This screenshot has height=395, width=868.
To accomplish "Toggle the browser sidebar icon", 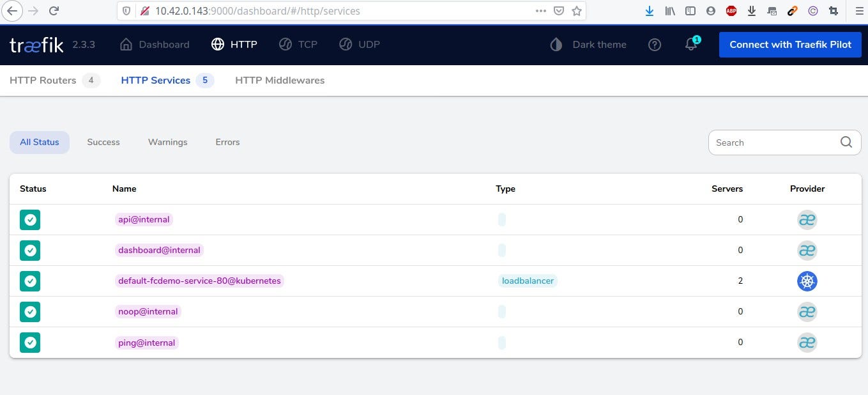I will [x=690, y=11].
